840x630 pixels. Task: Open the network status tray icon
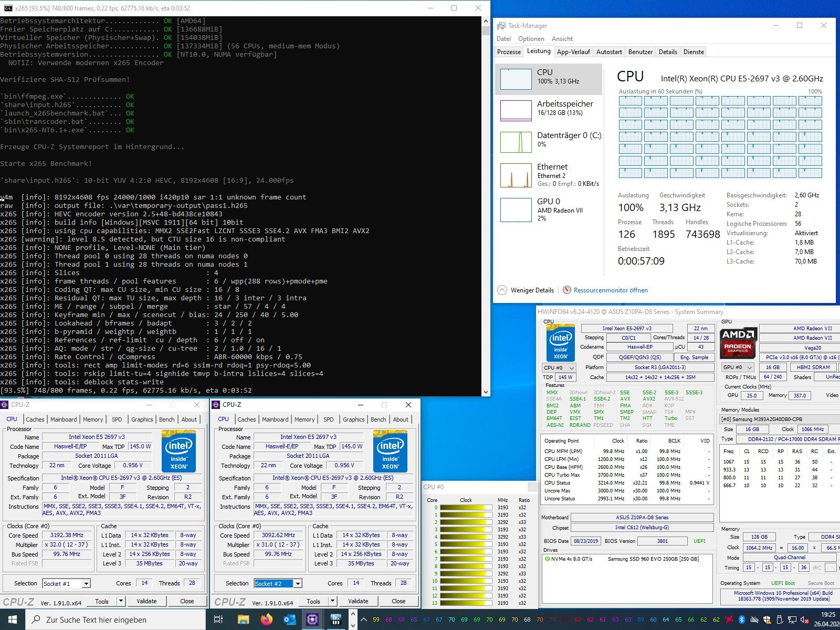(x=792, y=619)
